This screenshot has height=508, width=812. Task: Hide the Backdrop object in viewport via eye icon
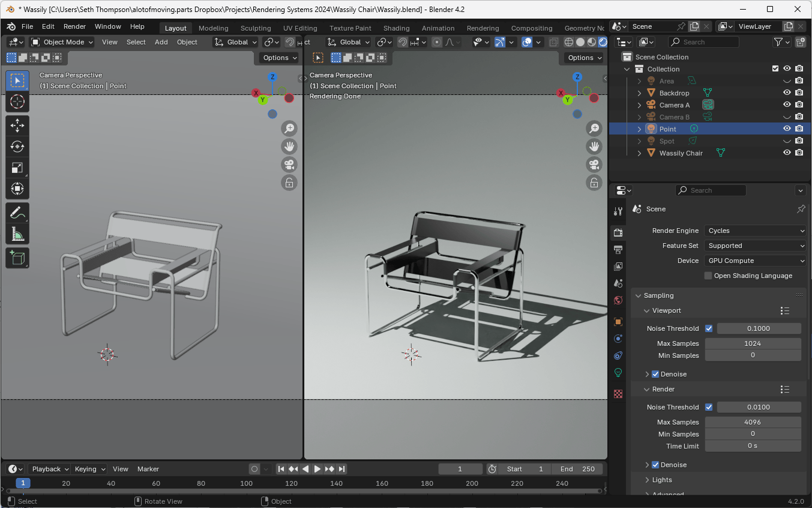pyautogui.click(x=787, y=93)
